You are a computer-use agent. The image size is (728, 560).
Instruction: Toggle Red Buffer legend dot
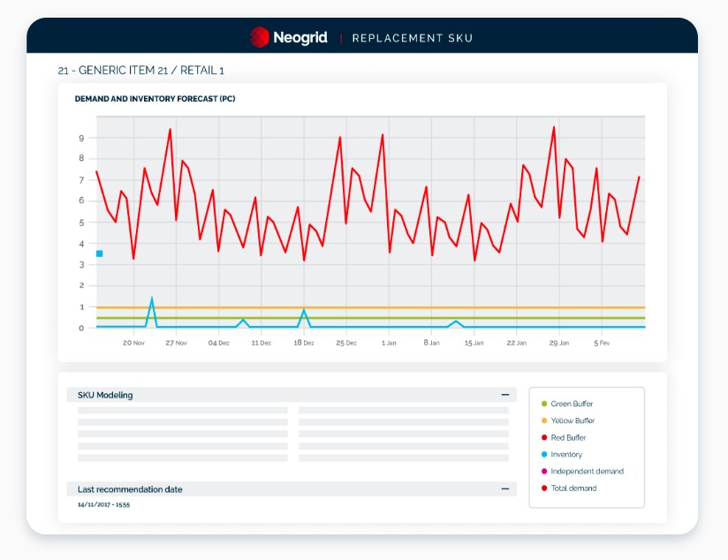[544, 437]
